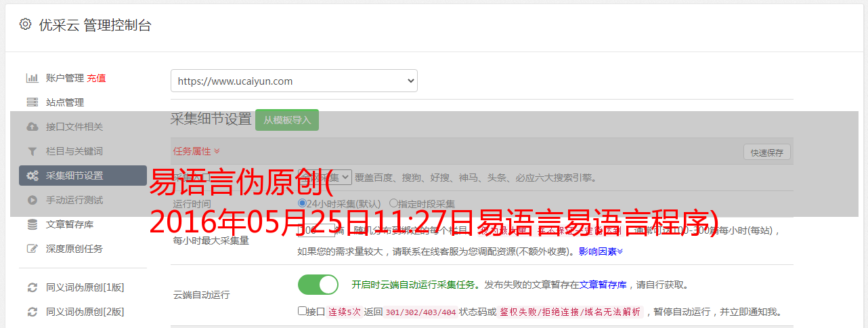Open the https://www.ucaiyun.com site dropdown
This screenshot has height=328, width=868.
pos(294,81)
